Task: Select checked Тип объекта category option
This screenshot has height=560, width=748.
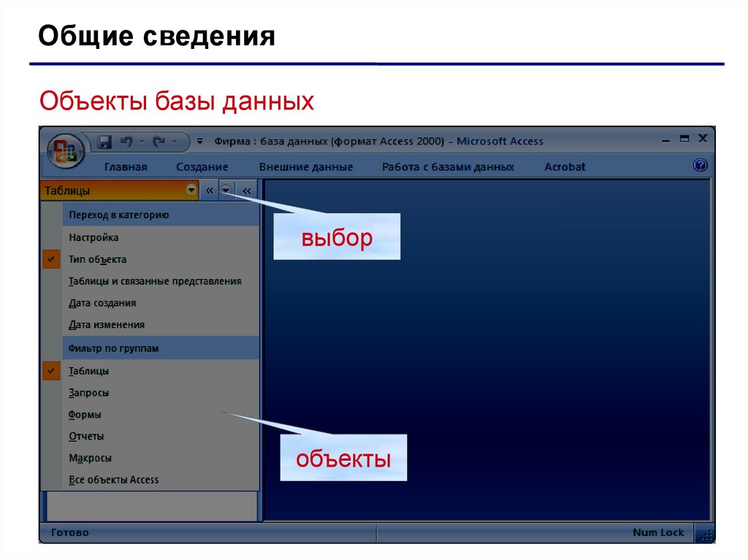Action: coord(161,259)
